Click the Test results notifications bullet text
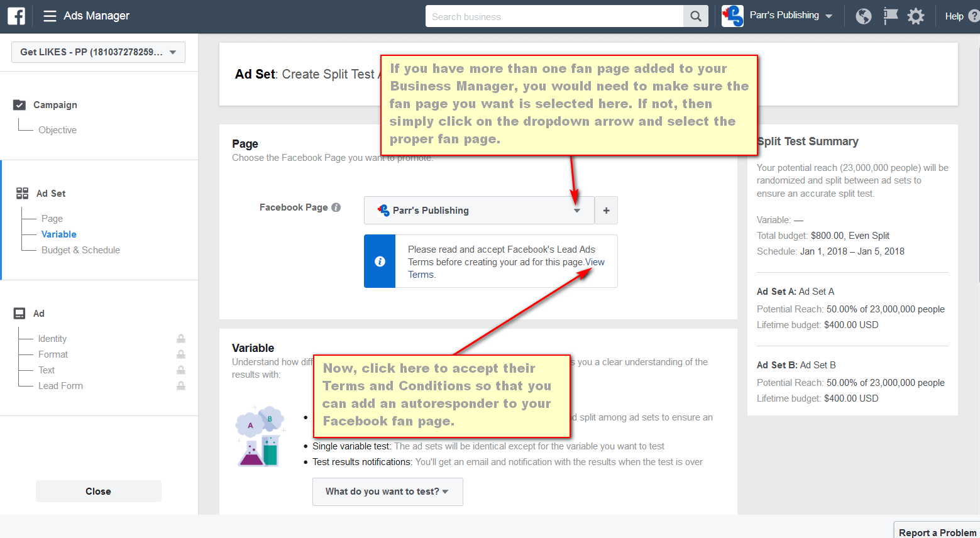Viewport: 980px width, 538px height. (508, 462)
